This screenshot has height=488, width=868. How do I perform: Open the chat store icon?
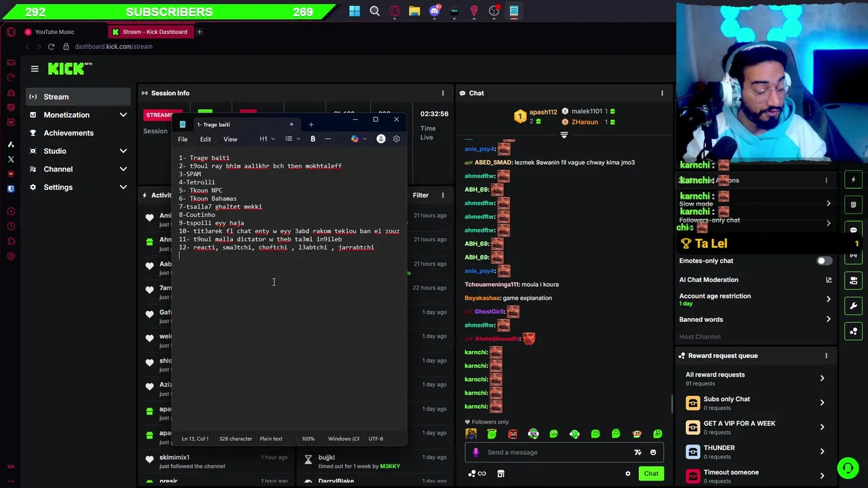pyautogui.click(x=500, y=474)
